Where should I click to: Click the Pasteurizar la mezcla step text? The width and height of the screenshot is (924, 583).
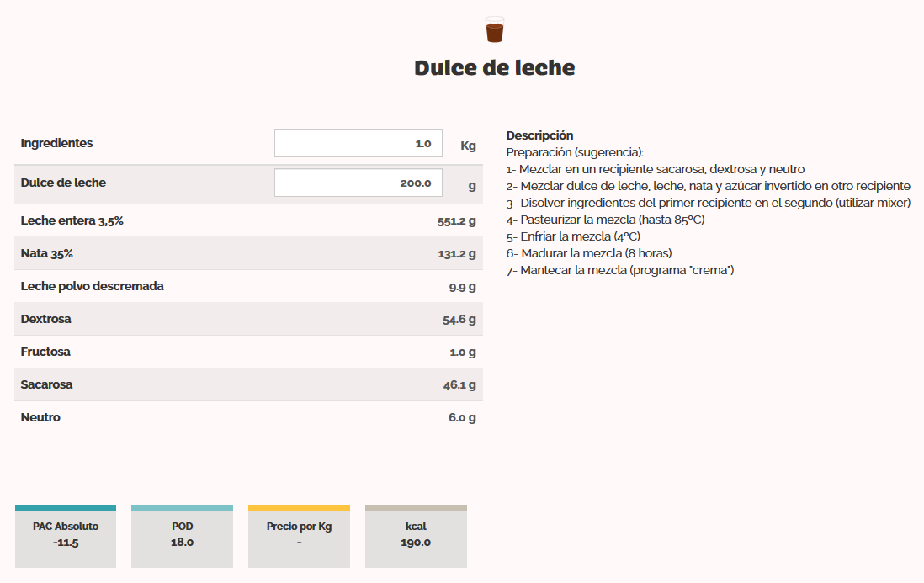click(605, 220)
